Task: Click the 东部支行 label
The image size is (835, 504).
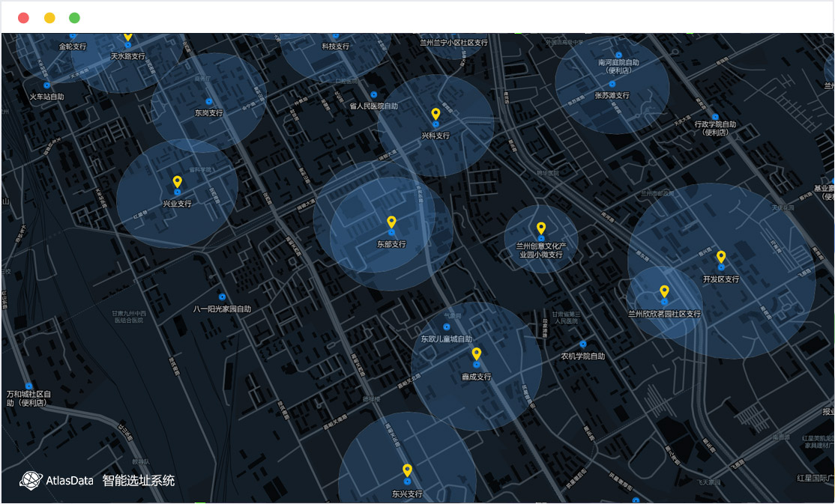Action: (x=391, y=244)
